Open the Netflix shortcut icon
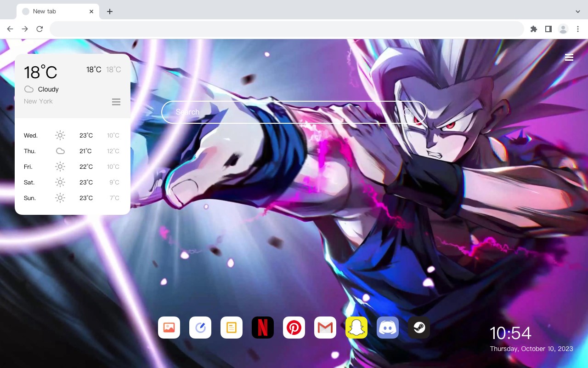Screen dimensions: 588x368 (x=263, y=328)
